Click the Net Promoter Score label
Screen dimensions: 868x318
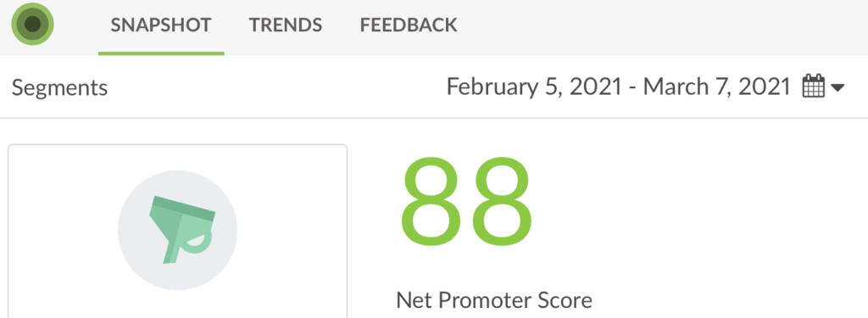[x=494, y=300]
